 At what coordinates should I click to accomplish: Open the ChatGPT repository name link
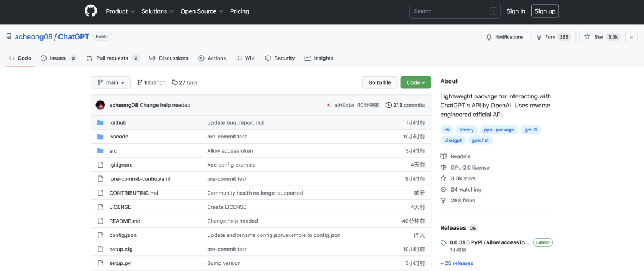[73, 36]
